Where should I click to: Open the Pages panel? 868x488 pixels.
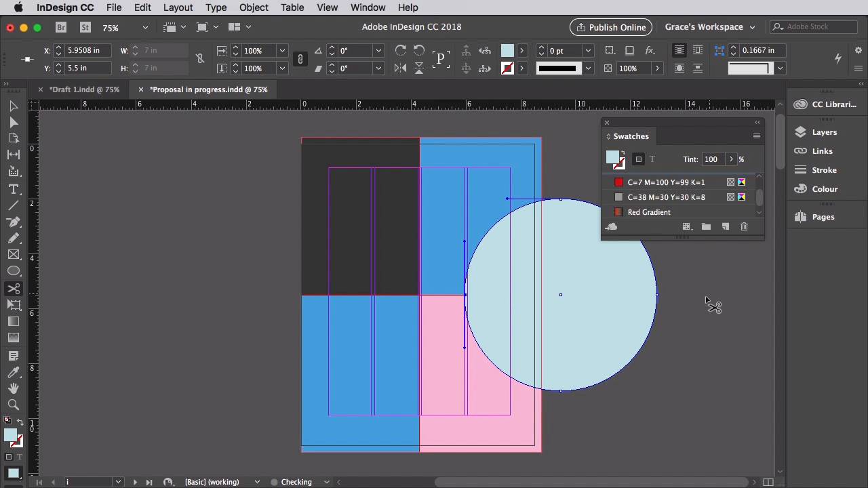coord(815,217)
